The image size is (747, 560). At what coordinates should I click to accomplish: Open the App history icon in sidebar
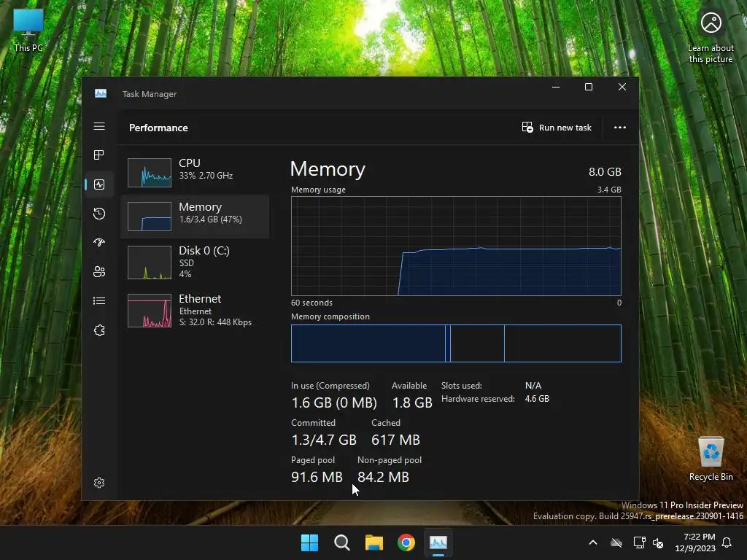(x=99, y=214)
